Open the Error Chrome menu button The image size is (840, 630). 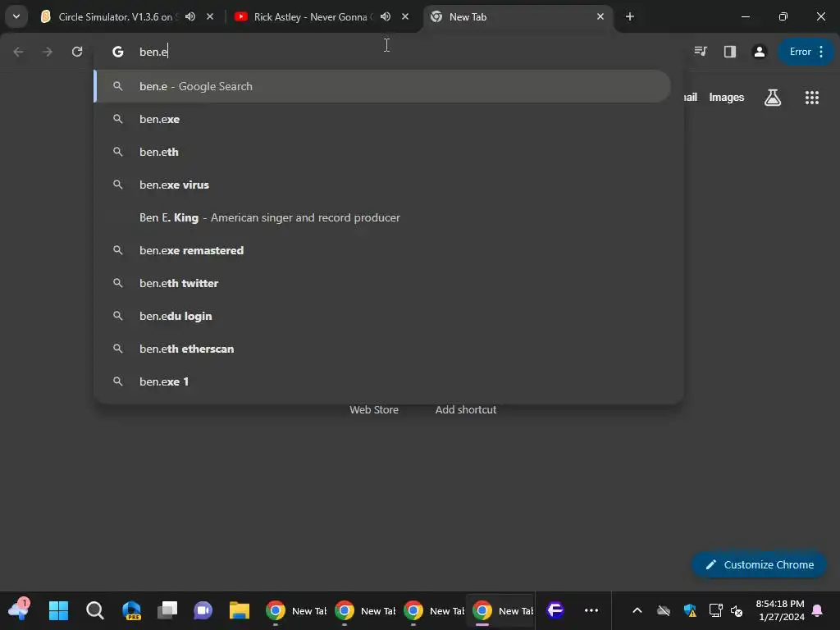click(806, 52)
